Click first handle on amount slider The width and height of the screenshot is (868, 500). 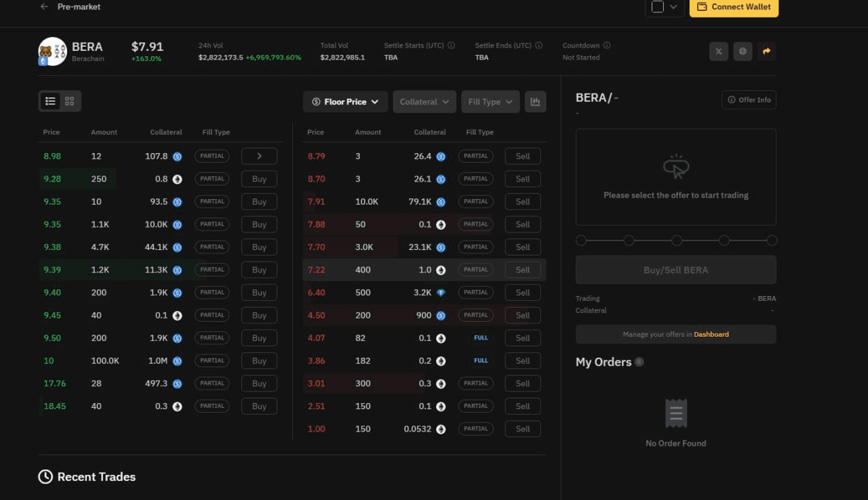click(581, 241)
